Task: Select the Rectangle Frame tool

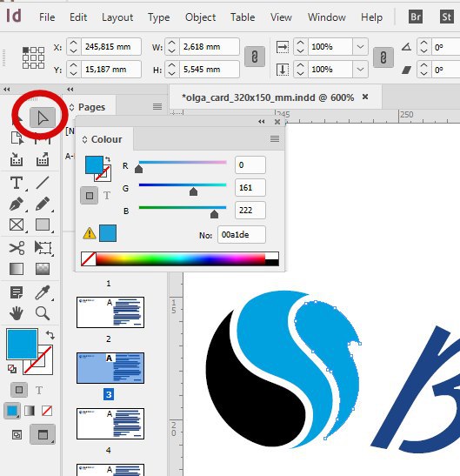Action: point(17,225)
